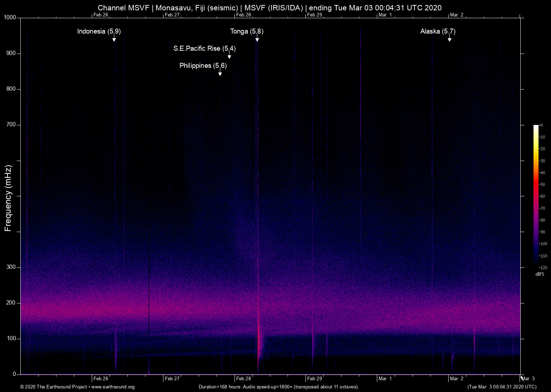Click Feb 26 on the top time axis

pyautogui.click(x=101, y=15)
